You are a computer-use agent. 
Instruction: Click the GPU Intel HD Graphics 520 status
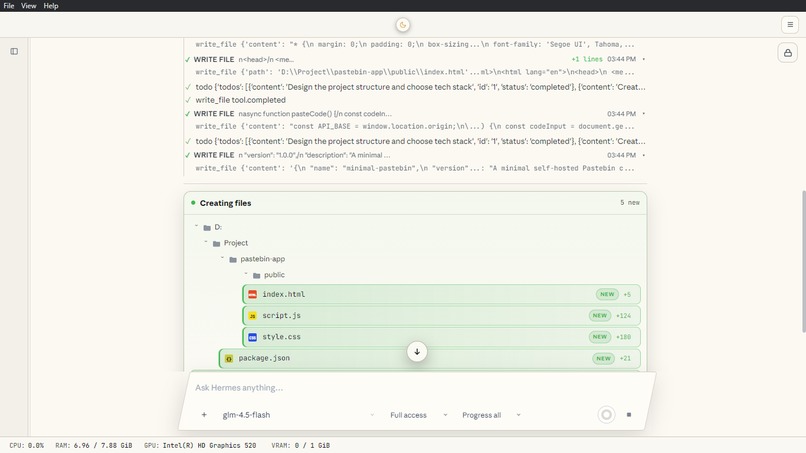(x=200, y=445)
